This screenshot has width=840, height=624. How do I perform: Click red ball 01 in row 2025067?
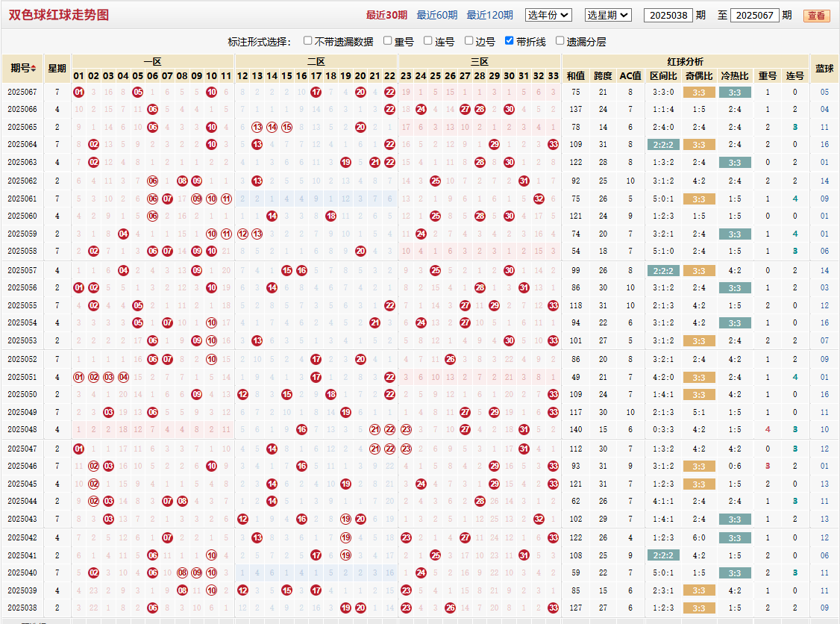79,93
